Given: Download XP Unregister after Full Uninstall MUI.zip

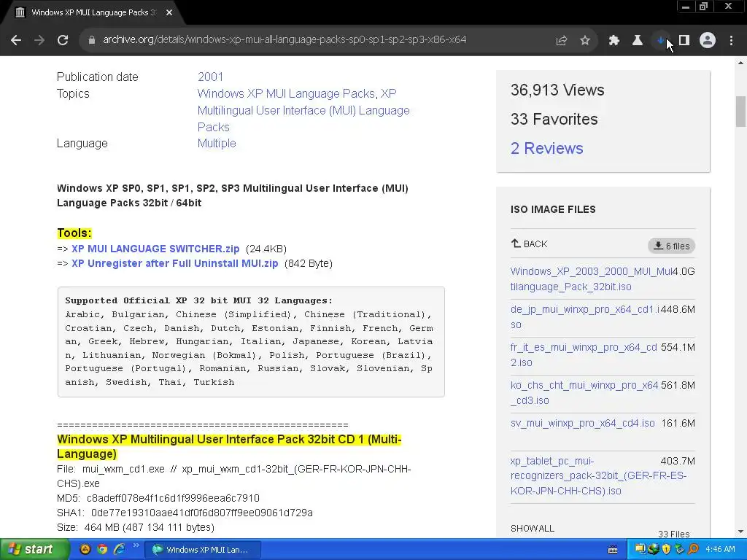Looking at the screenshot, I should pos(174,263).
